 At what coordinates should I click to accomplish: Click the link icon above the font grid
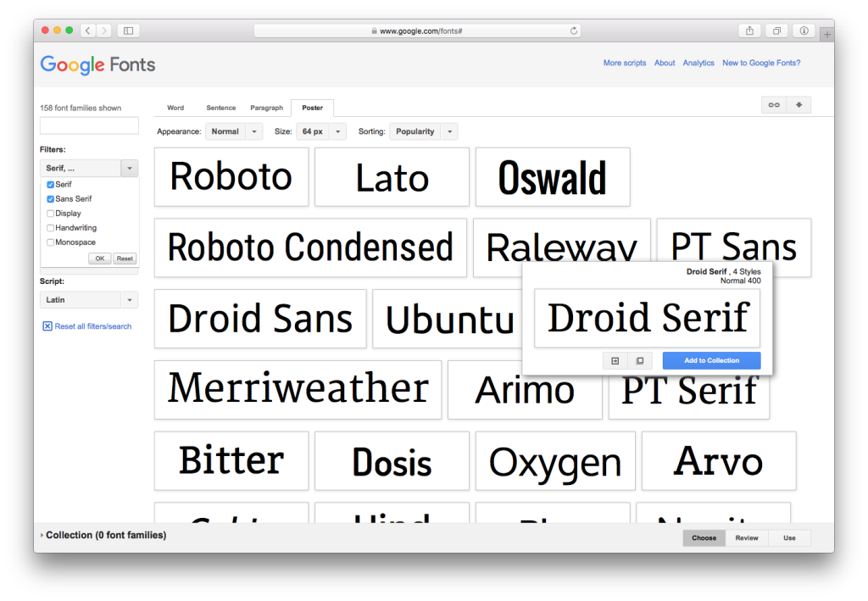(x=774, y=105)
